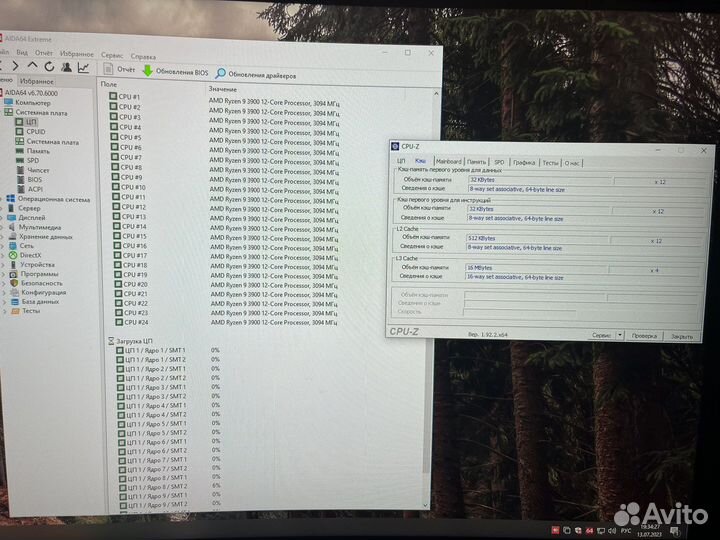Open the Отчёт menu in AIDA64
Image resolution: width=720 pixels, height=540 pixels.
pos(44,53)
